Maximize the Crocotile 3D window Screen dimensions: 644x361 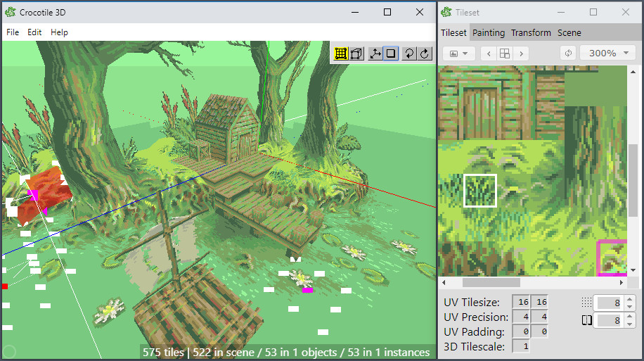coord(387,13)
